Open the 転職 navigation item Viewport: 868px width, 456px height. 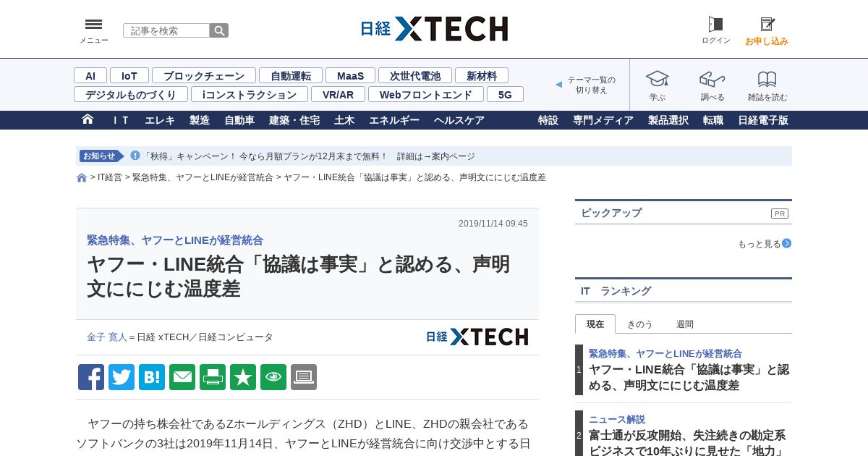(713, 120)
